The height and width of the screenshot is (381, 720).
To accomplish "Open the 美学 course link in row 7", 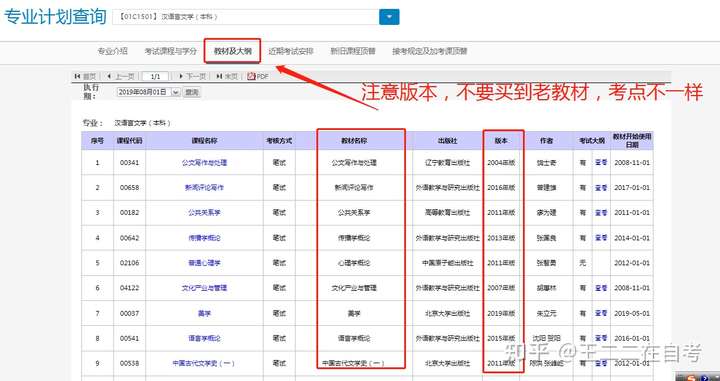I will pyautogui.click(x=204, y=314).
